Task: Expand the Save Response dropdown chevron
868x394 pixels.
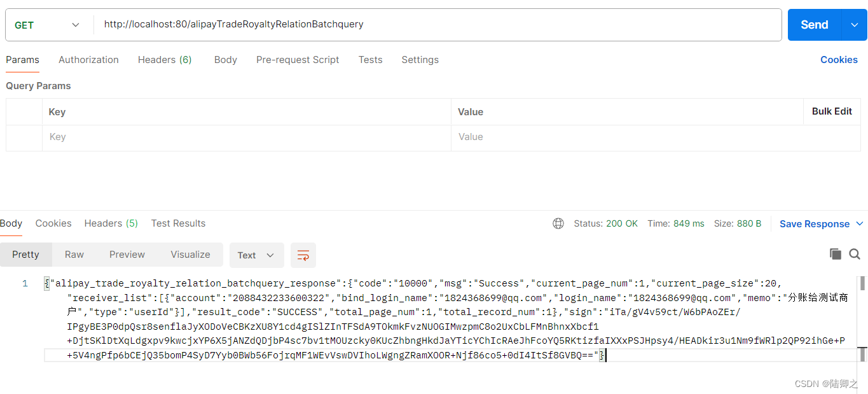Action: coord(860,224)
